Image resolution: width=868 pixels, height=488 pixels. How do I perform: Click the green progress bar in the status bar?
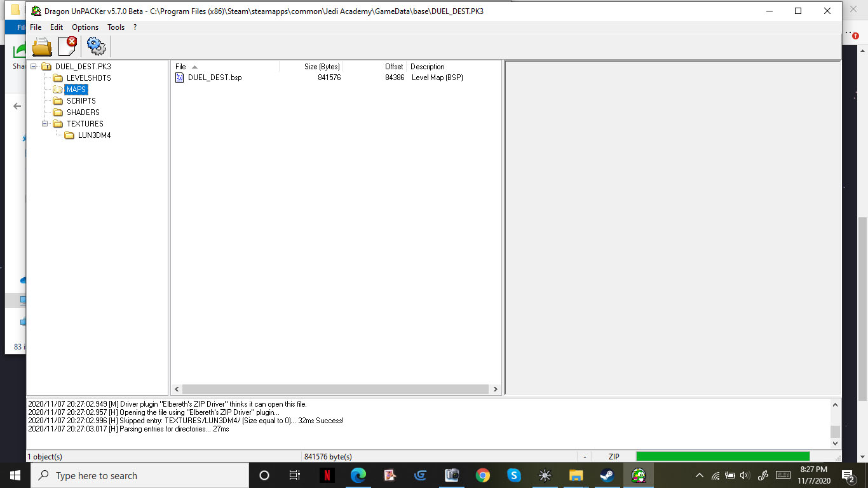coord(722,456)
